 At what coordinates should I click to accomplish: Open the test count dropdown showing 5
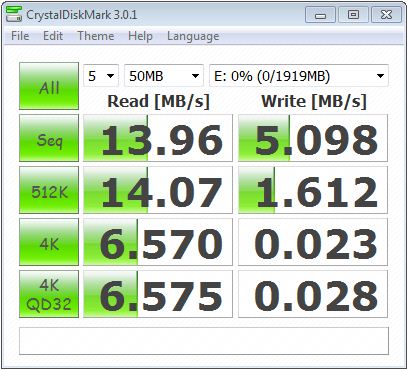click(x=101, y=76)
